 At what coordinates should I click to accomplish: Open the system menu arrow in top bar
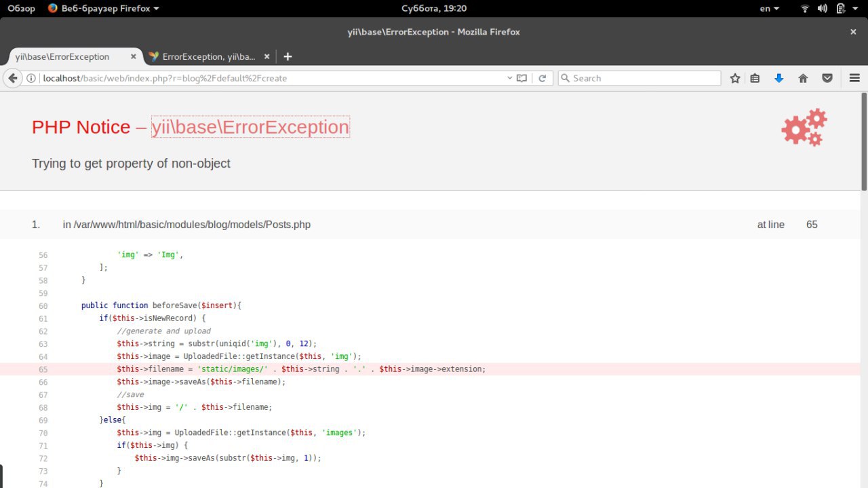856,8
